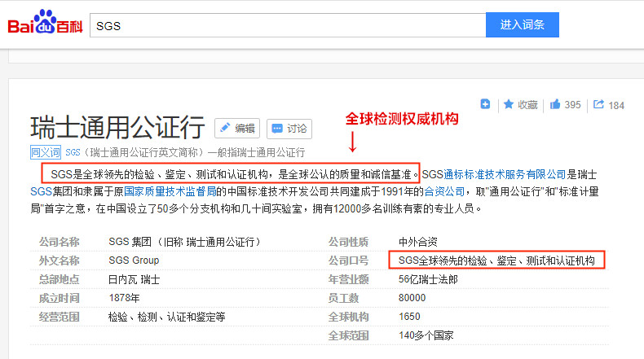Image resolution: width=644 pixels, height=359 pixels.
Task: Click the thumbs-up like icon showing 395
Action: [x=555, y=104]
